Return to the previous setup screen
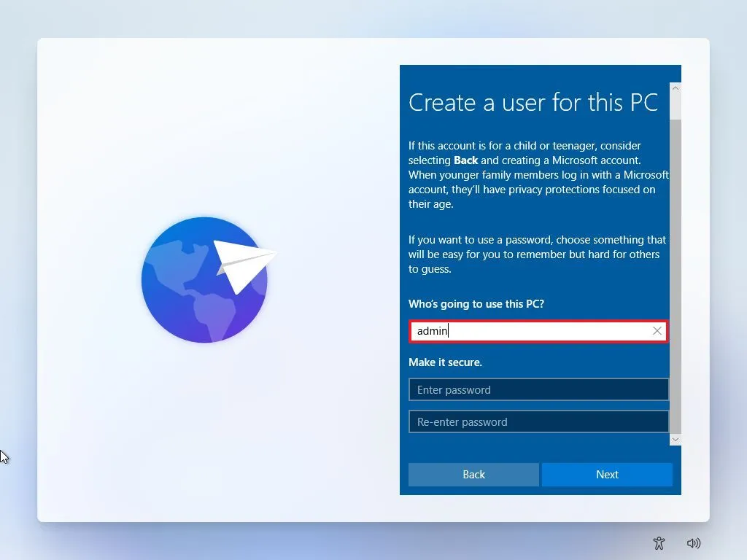The width and height of the screenshot is (747, 560). coord(473,474)
